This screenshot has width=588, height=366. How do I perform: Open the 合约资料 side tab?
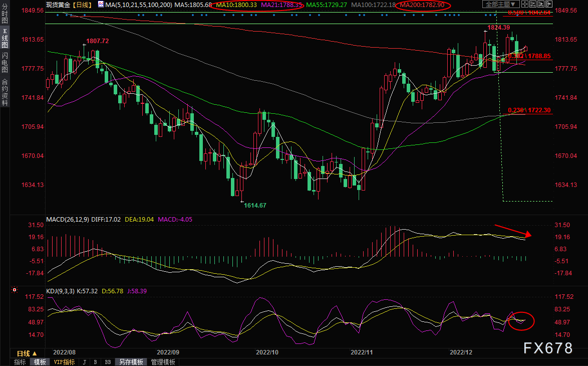pos(5,92)
